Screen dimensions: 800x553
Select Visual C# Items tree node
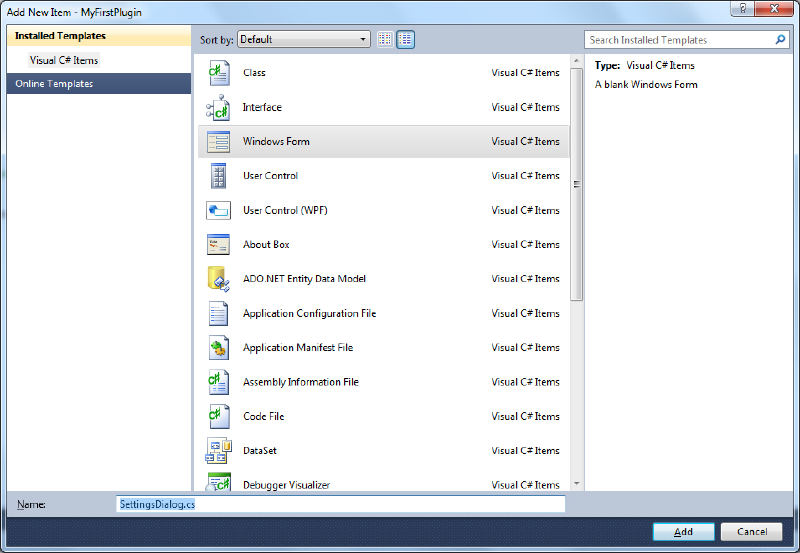[64, 60]
